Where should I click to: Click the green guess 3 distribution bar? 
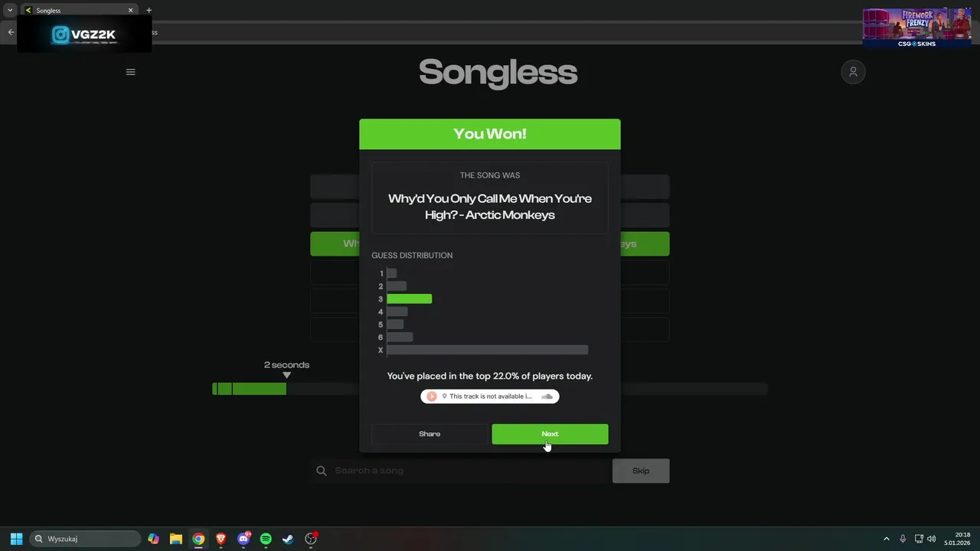pyautogui.click(x=410, y=299)
